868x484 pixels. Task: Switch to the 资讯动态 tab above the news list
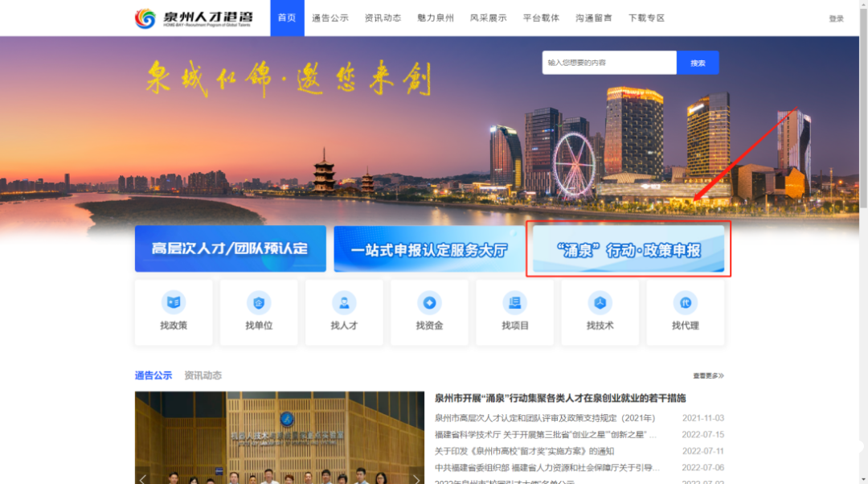point(203,375)
